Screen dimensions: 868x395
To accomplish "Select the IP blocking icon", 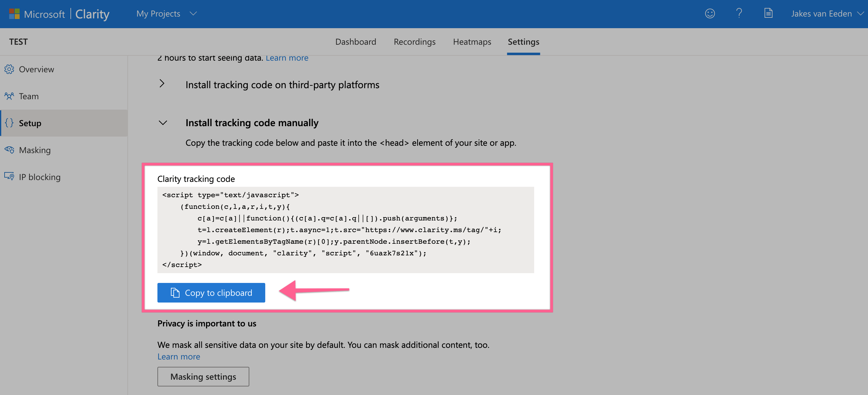I will pyautogui.click(x=9, y=176).
